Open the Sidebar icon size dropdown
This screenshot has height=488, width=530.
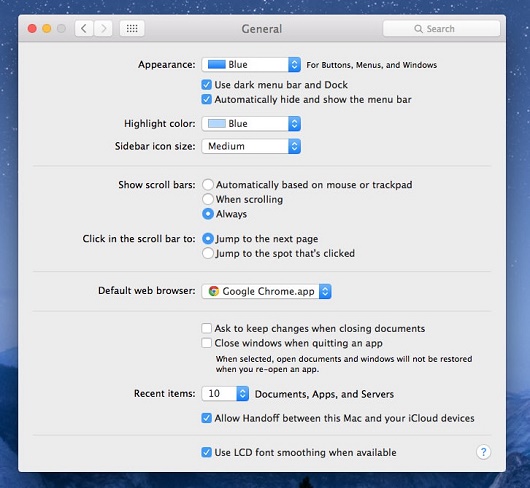tap(251, 146)
